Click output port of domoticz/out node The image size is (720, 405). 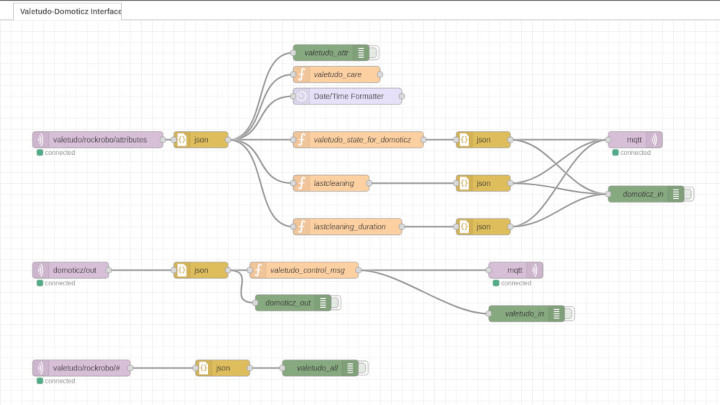pyautogui.click(x=109, y=270)
